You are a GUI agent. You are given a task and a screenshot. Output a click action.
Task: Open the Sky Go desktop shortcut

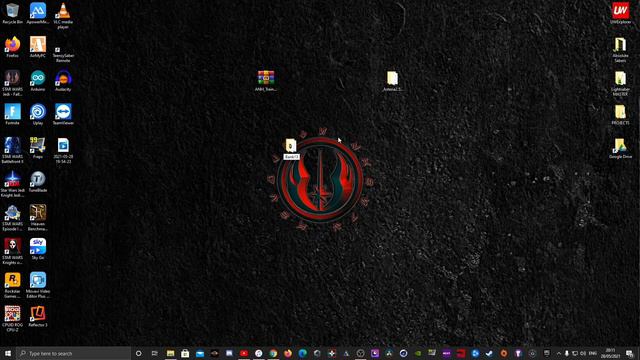pos(38,249)
